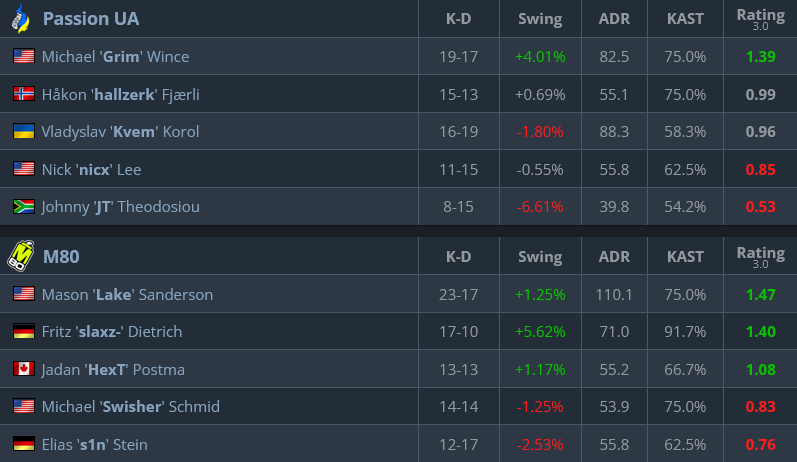This screenshot has width=797, height=462.
Task: Click the German flag beside s1n
Action: pyautogui.click(x=24, y=444)
